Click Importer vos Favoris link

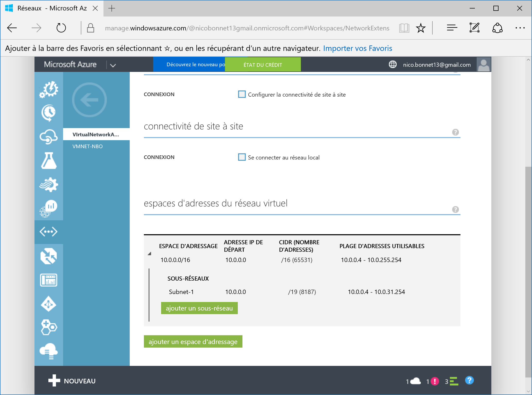[357, 48]
